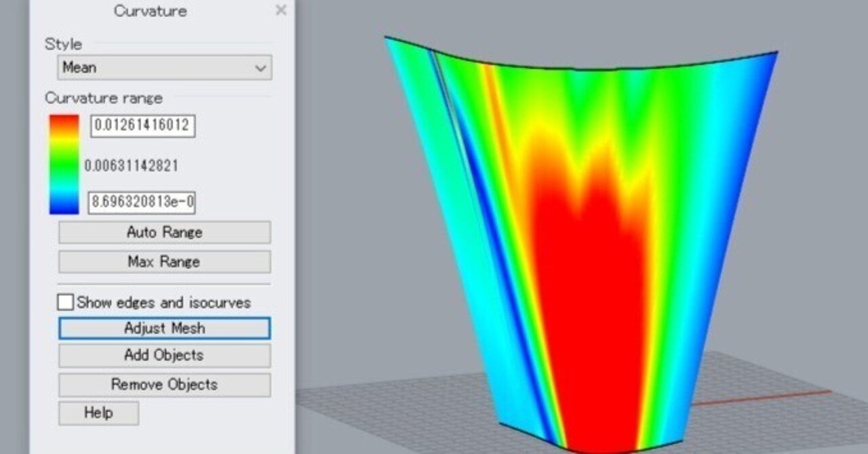Open the Style dropdown
Viewport: 868px width, 454px height.
[163, 67]
